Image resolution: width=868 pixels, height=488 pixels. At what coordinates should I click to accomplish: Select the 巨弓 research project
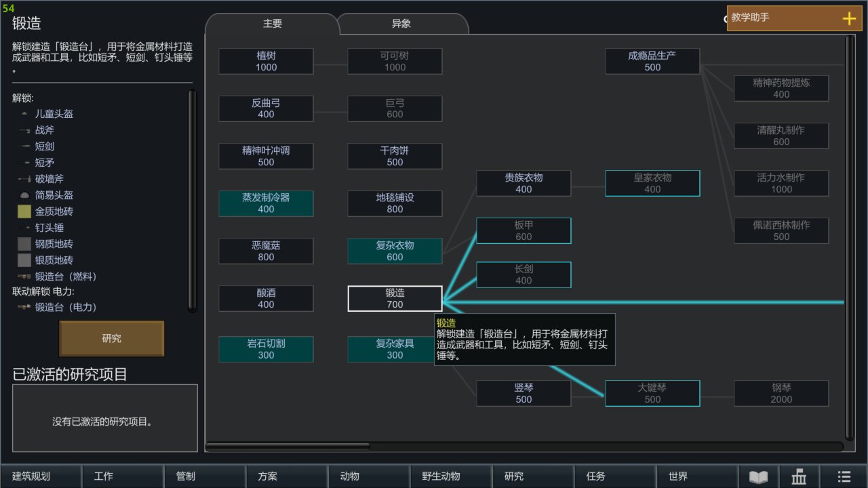point(395,108)
